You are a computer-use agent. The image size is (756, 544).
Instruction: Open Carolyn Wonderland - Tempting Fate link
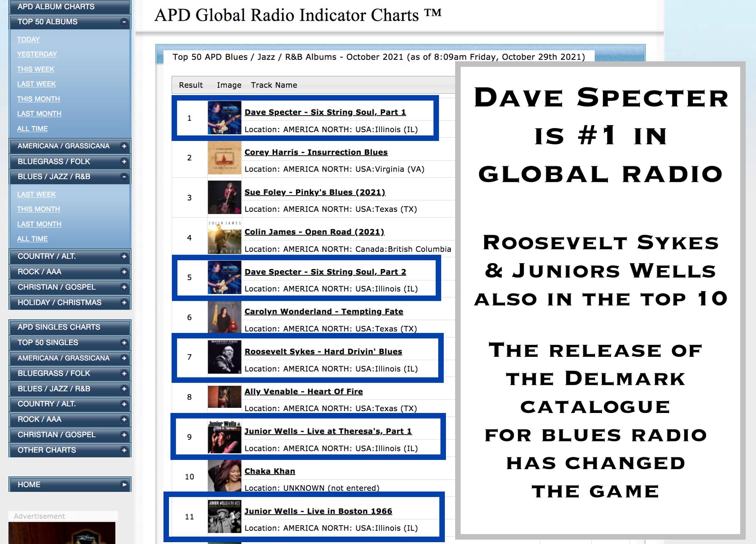[x=324, y=311]
